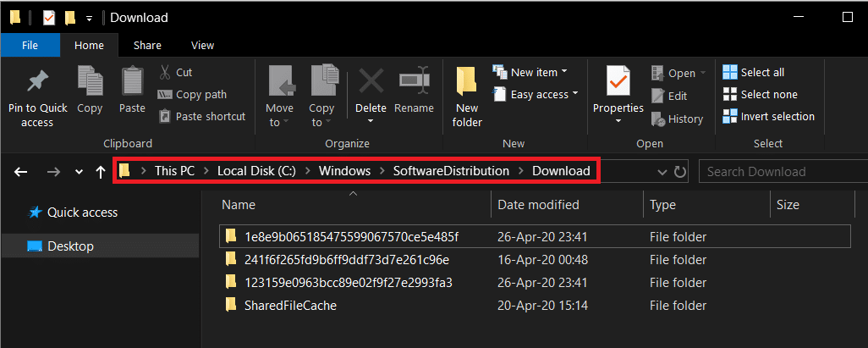Image resolution: width=868 pixels, height=348 pixels.
Task: Click the Cut scissors icon
Action: pyautogui.click(x=166, y=73)
